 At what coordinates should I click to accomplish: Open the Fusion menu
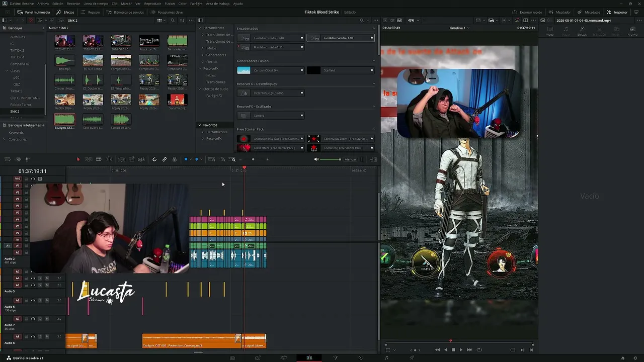[x=170, y=4]
